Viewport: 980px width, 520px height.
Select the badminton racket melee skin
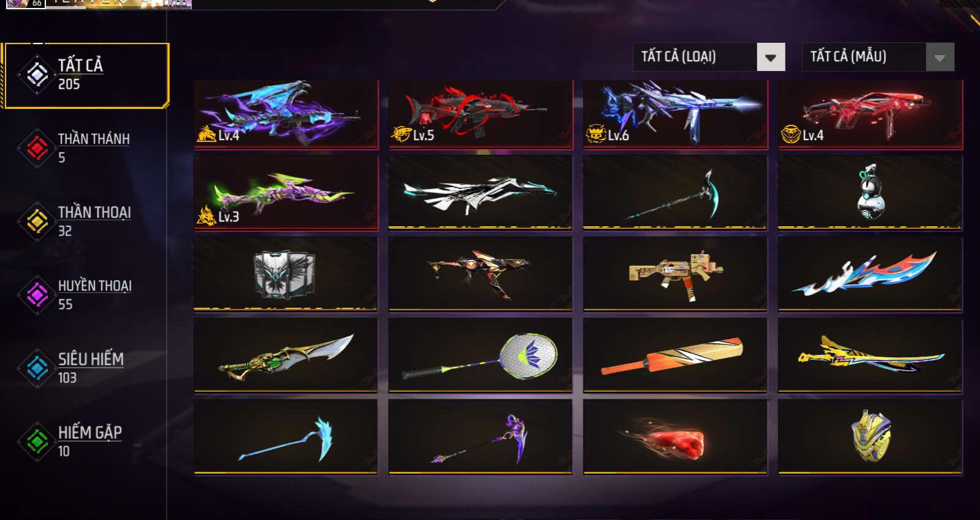481,355
